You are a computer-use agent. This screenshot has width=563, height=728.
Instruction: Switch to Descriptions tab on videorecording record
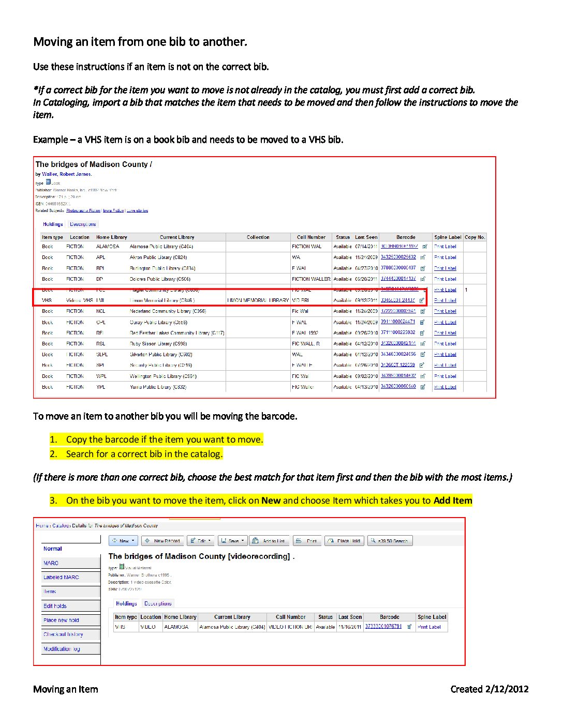tap(158, 603)
